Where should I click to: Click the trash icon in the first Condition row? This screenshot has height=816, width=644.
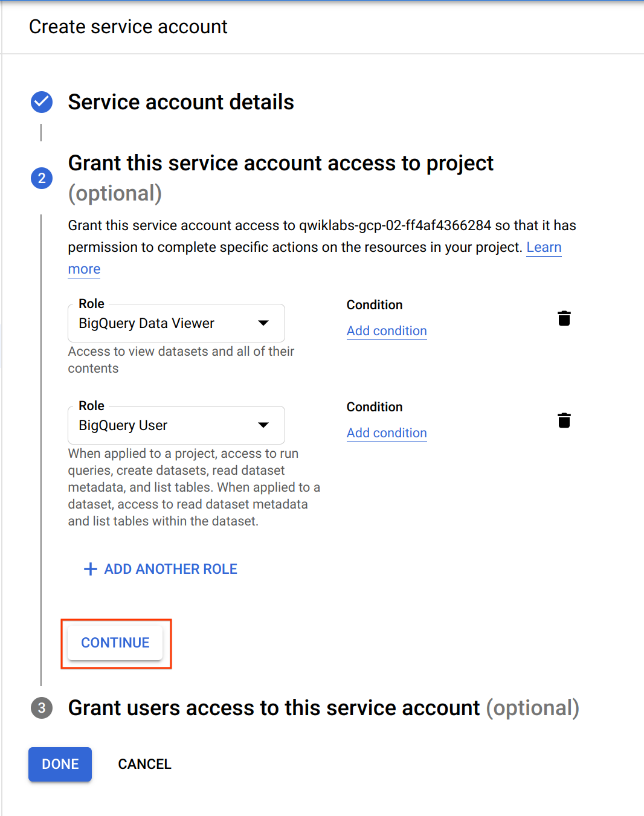564,318
